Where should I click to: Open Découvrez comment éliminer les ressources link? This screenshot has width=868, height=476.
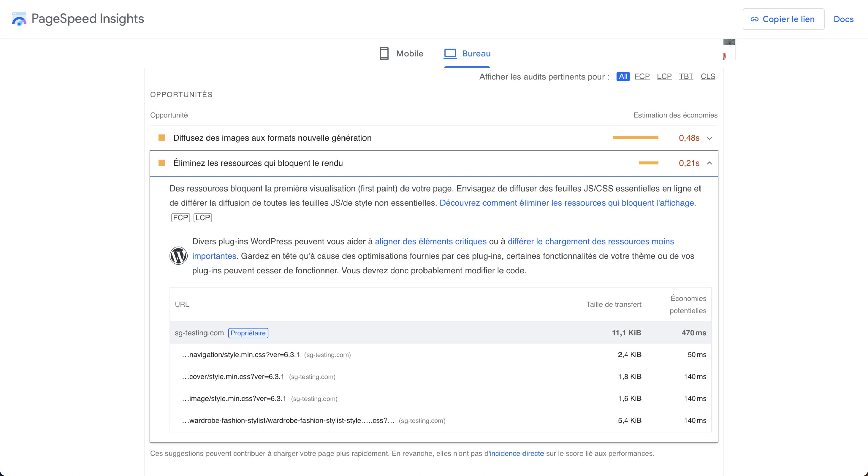pyautogui.click(x=568, y=203)
